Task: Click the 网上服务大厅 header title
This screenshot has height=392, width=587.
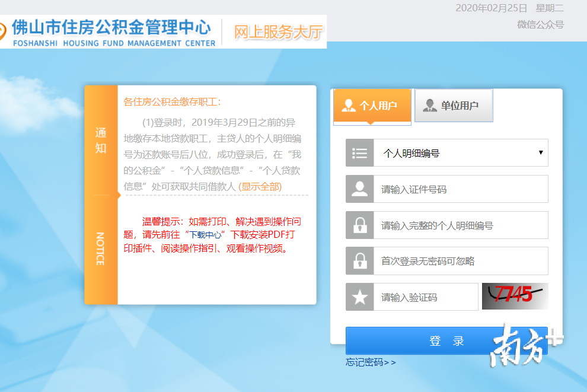Action: tap(278, 32)
